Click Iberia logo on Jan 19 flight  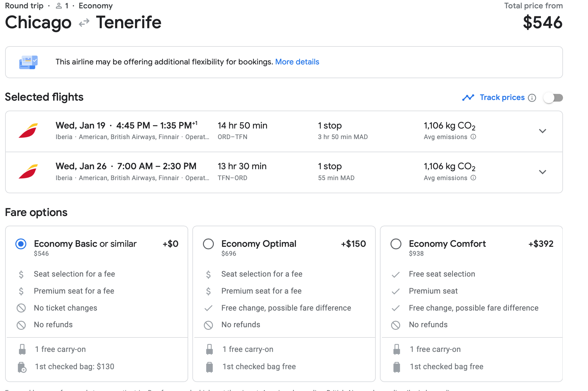(x=28, y=131)
